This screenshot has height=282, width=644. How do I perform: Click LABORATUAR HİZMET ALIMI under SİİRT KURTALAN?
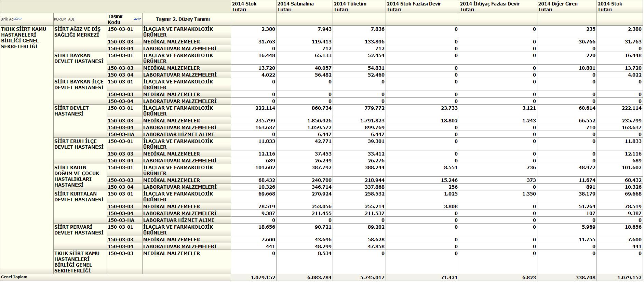pyautogui.click(x=178, y=220)
